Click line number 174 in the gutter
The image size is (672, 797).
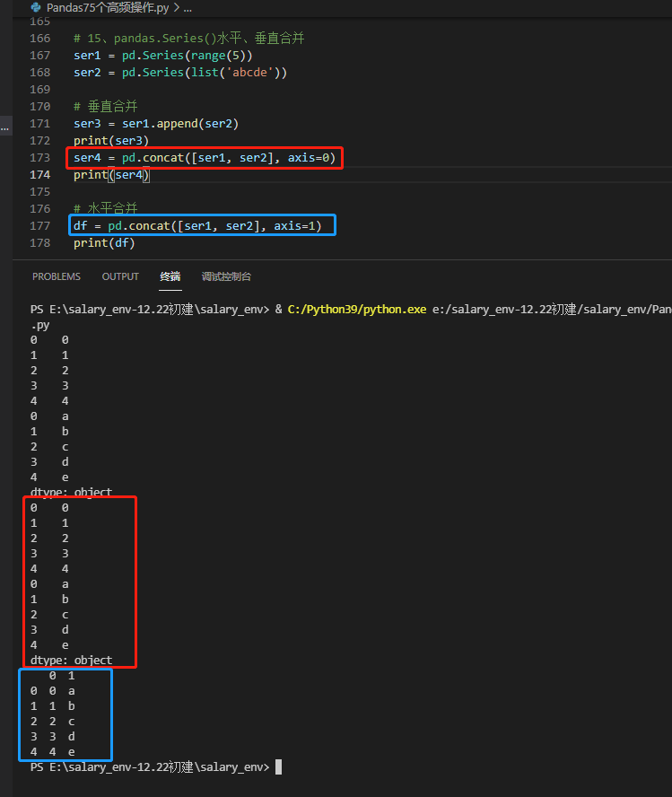tap(40, 174)
